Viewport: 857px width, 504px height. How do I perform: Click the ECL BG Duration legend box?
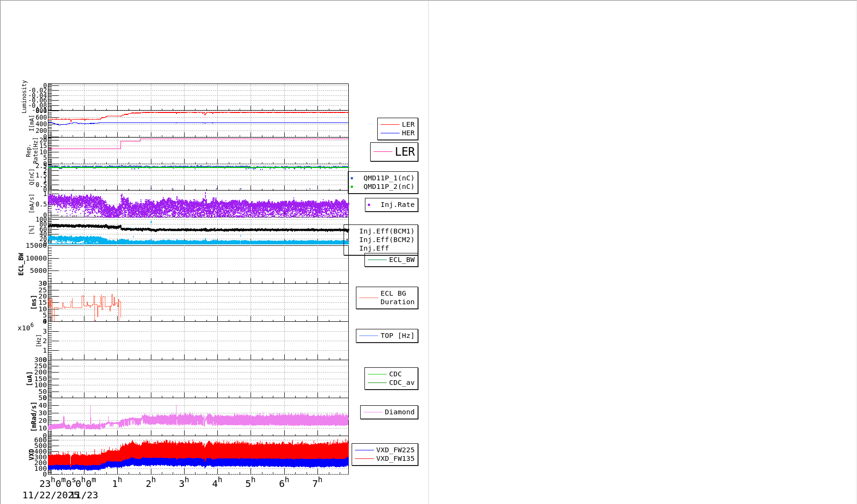click(387, 298)
